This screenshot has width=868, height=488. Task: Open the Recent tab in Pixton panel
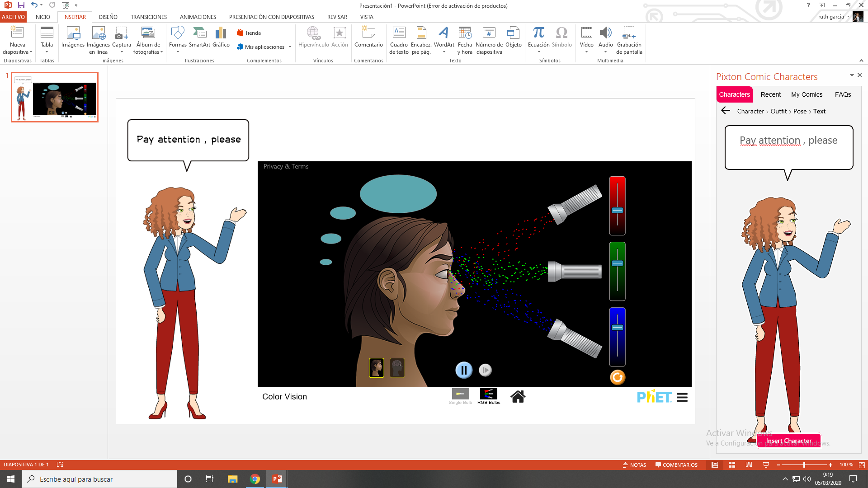point(770,94)
